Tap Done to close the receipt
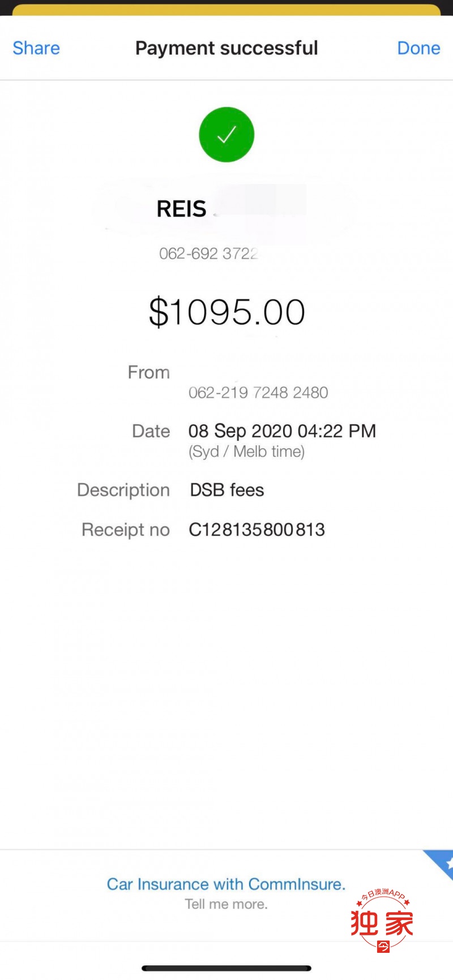 pos(418,48)
